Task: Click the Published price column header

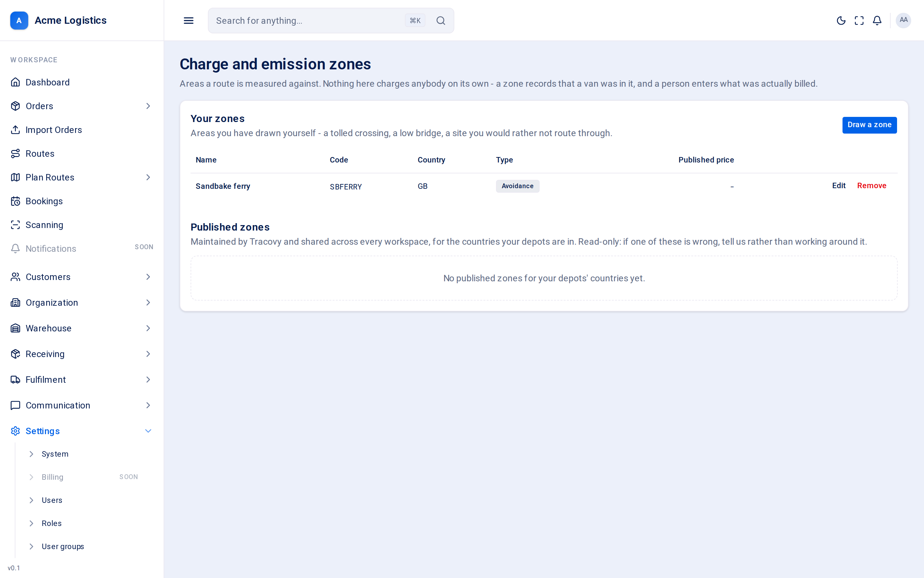Action: click(x=706, y=160)
